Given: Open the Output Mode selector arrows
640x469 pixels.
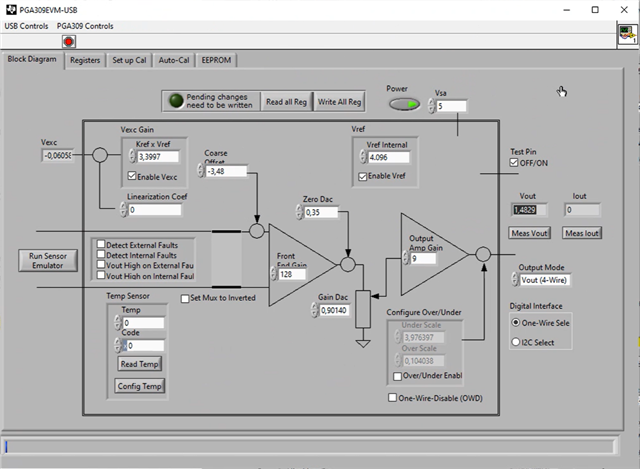Looking at the screenshot, I should click(515, 280).
